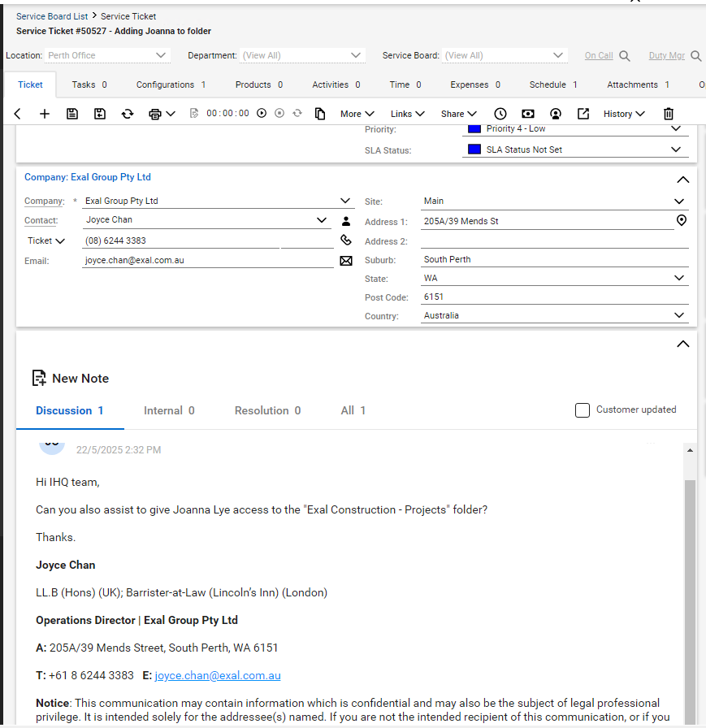Send email using the envelope icon
This screenshot has width=706, height=728.
tap(346, 261)
